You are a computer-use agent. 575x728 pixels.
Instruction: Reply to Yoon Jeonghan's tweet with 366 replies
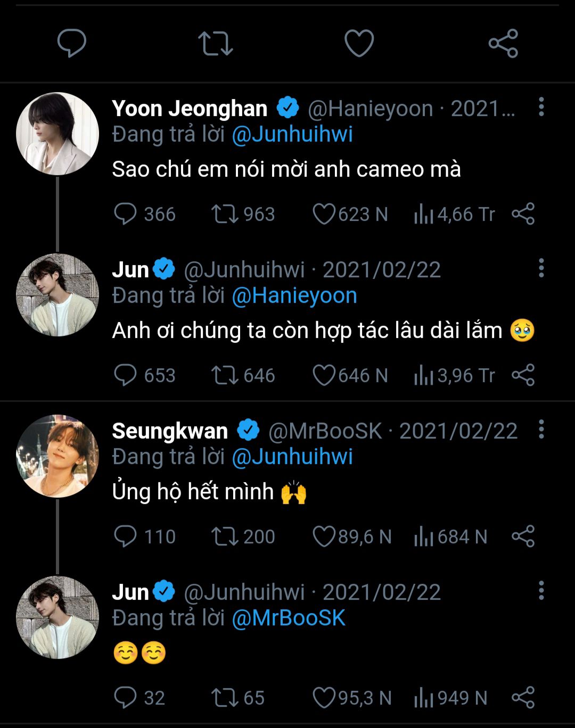pos(126,214)
